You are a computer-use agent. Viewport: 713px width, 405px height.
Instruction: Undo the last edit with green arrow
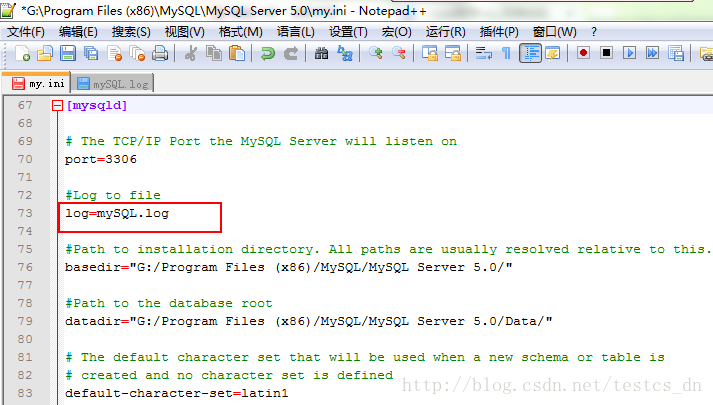pos(267,53)
